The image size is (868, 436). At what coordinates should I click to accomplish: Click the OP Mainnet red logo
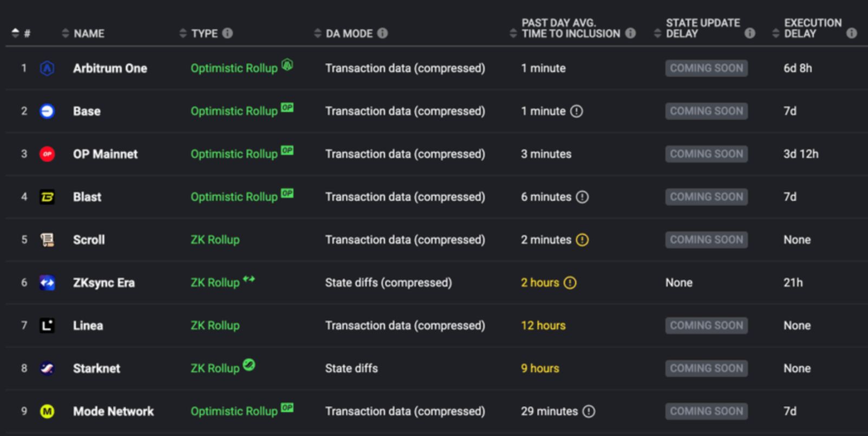click(47, 154)
